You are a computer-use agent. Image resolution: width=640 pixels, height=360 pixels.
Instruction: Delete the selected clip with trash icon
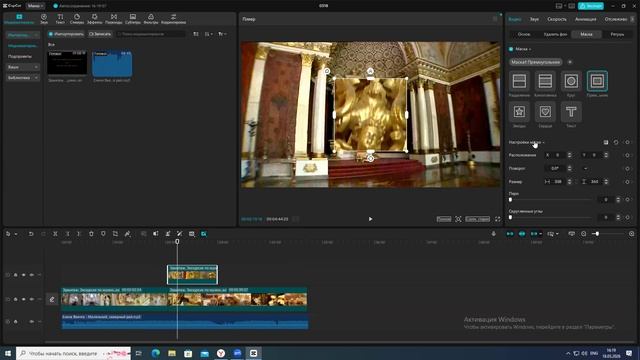coord(91,234)
